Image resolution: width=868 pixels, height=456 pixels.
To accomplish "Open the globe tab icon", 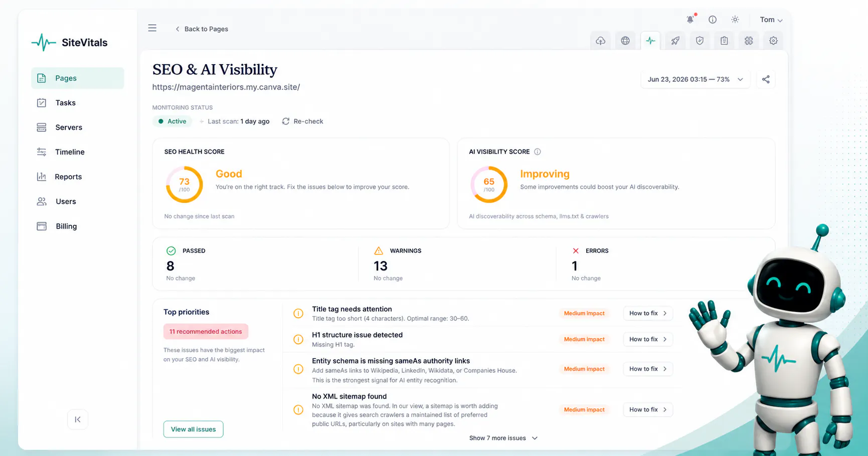I will pyautogui.click(x=625, y=41).
